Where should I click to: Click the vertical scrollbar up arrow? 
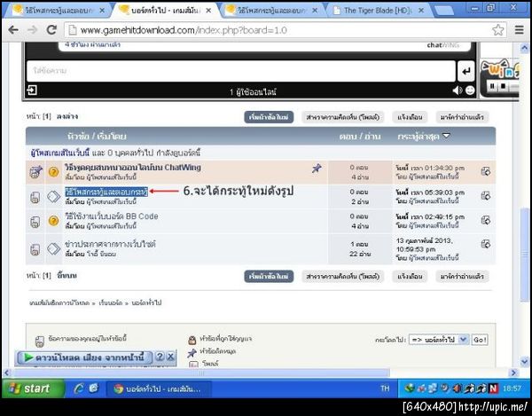point(525,48)
